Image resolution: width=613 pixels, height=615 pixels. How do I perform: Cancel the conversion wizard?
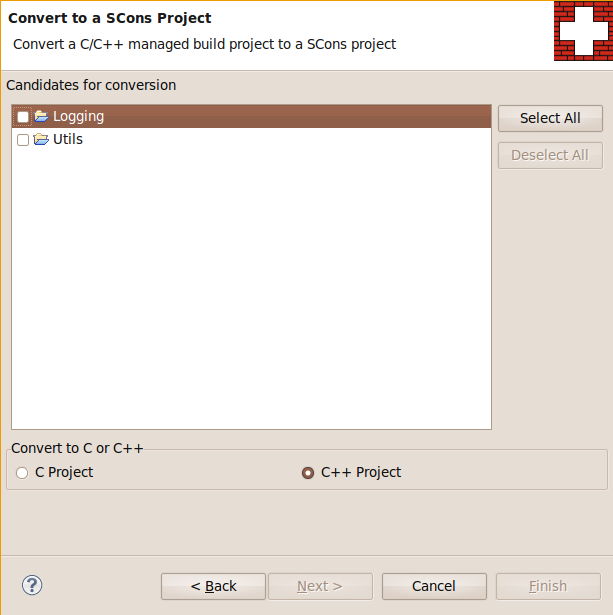point(434,586)
